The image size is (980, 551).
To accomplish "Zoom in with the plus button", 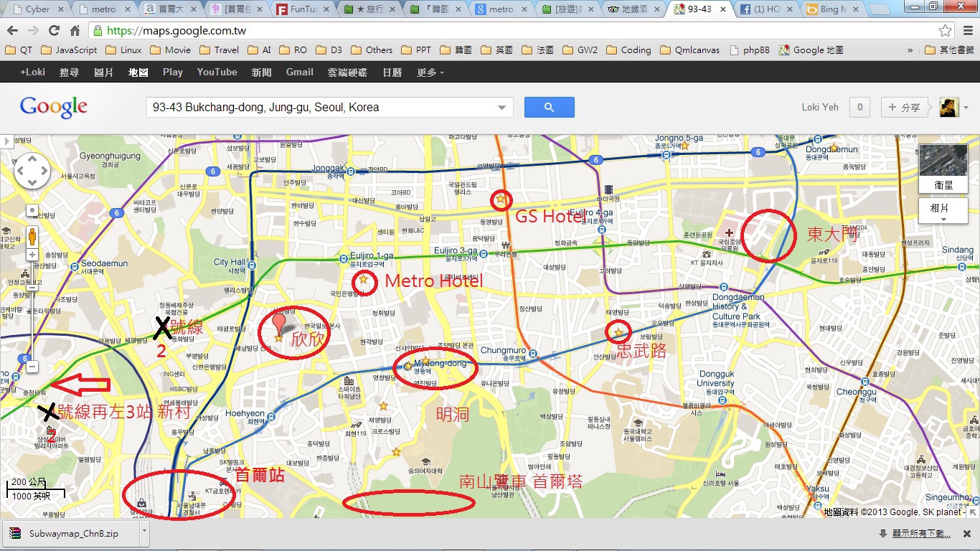I will [x=32, y=255].
